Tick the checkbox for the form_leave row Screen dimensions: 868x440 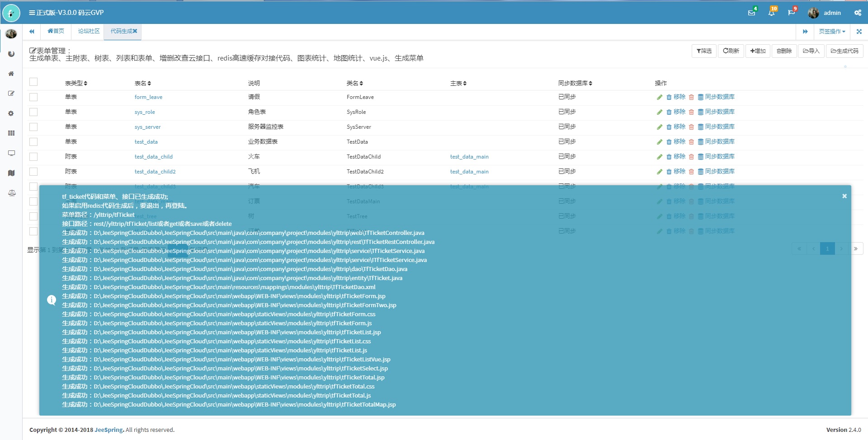(33, 97)
